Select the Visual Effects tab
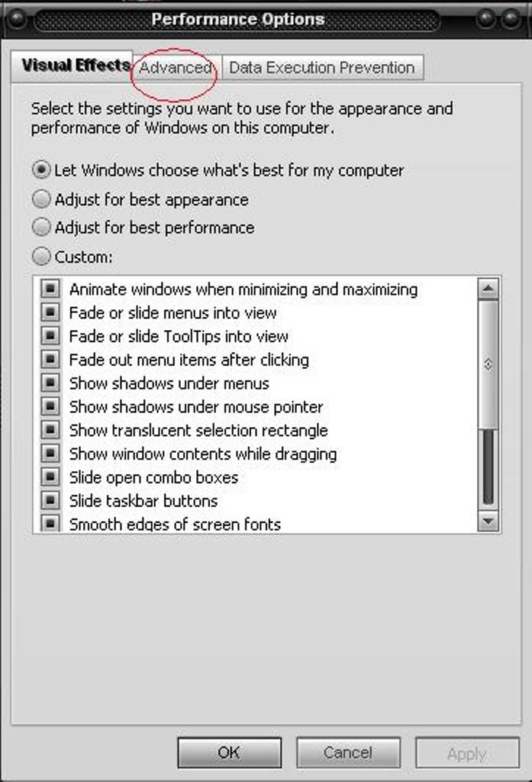 75,66
